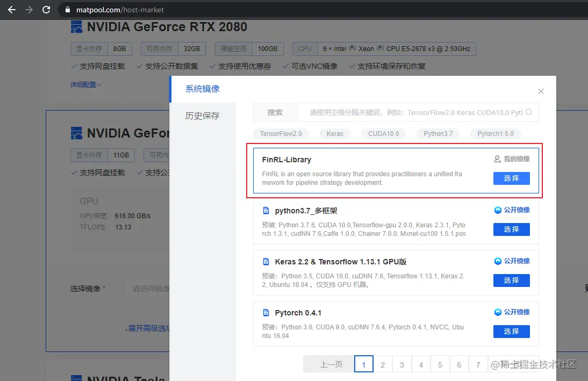Click the padlock icon in the address bar
This screenshot has width=588, height=381.
(68, 10)
